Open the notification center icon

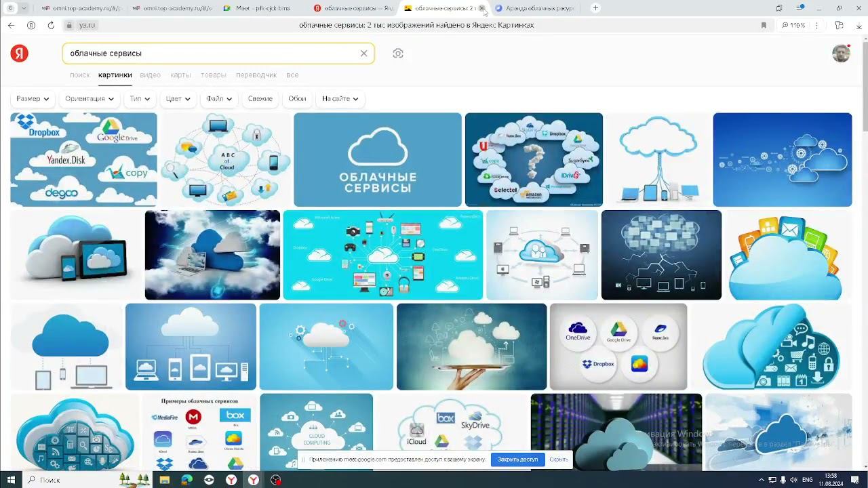(x=854, y=480)
